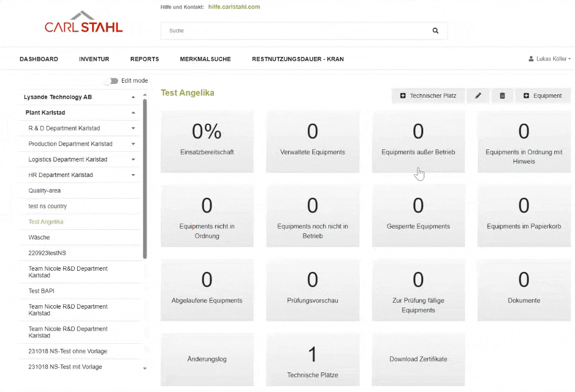Collapse Lysande Technology AB node
This screenshot has height=392, width=575.
coord(133,97)
